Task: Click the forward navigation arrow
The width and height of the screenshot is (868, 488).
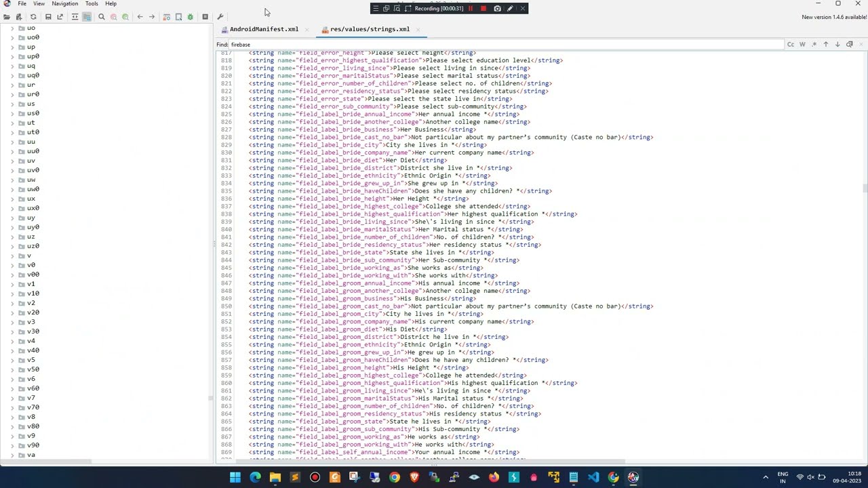Action: [x=152, y=17]
